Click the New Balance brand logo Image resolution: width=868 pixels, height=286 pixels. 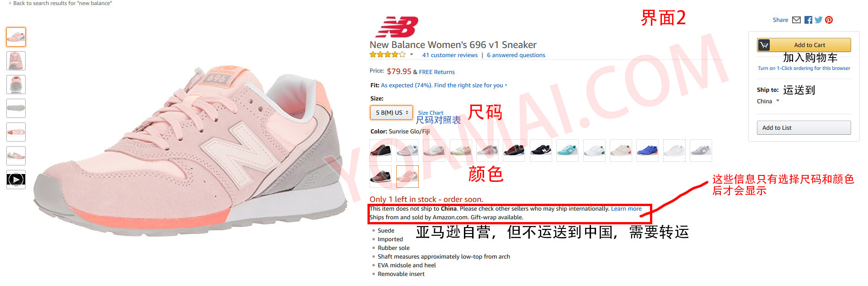tap(397, 27)
